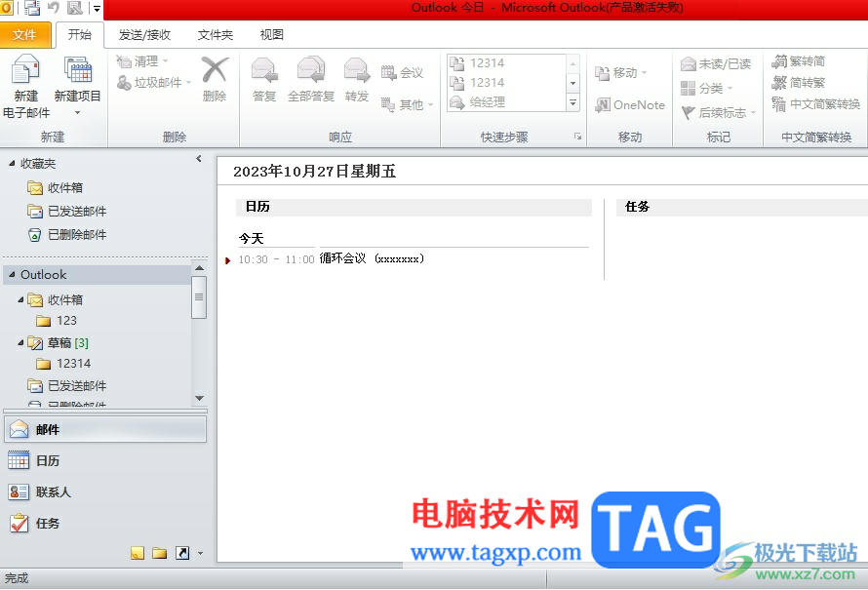Screen dimensions: 868x590
Task: Expand the quick steps gallery more arrow
Action: (572, 102)
